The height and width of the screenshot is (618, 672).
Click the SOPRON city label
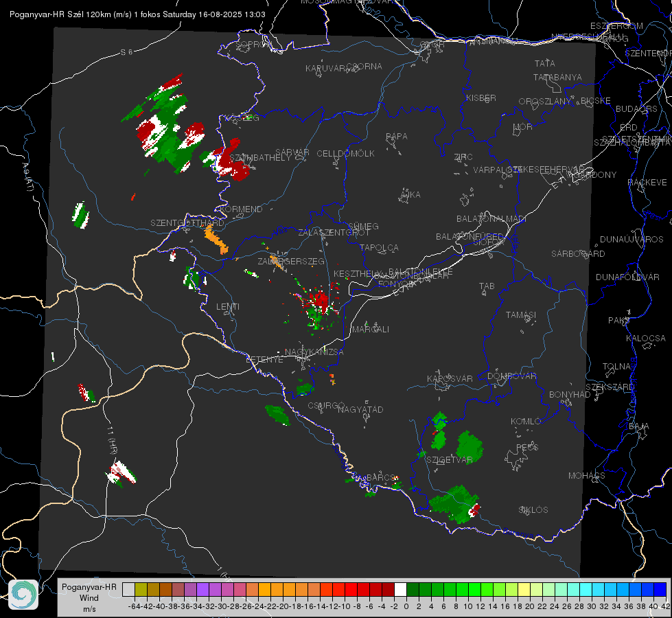[x=254, y=44]
